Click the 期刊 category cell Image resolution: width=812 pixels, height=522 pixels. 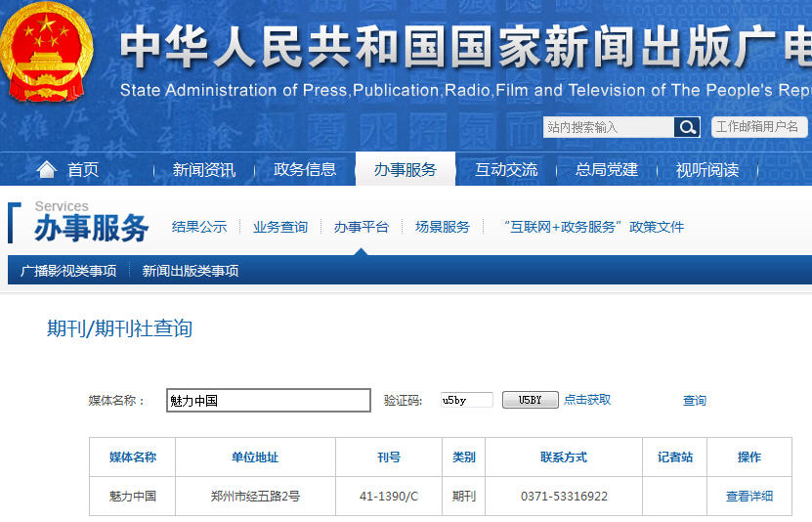(x=463, y=497)
